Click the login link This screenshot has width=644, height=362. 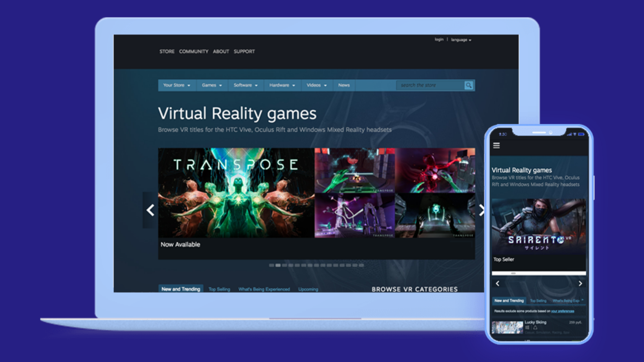click(439, 40)
